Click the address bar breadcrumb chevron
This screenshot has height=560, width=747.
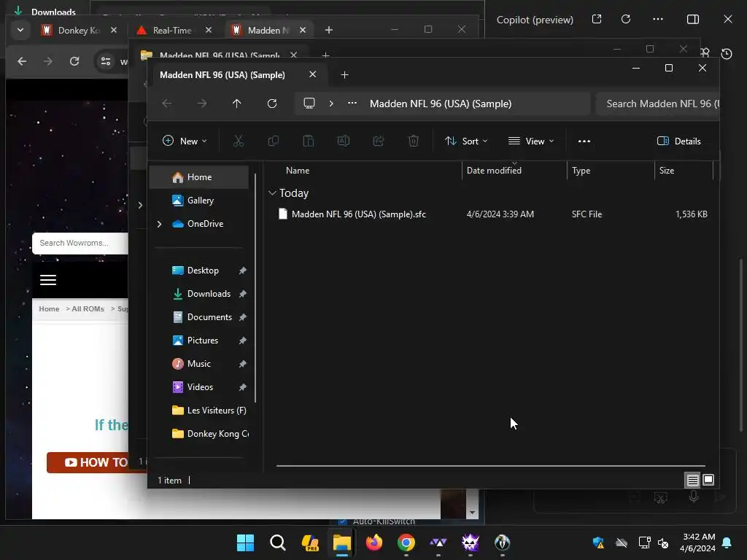331,104
